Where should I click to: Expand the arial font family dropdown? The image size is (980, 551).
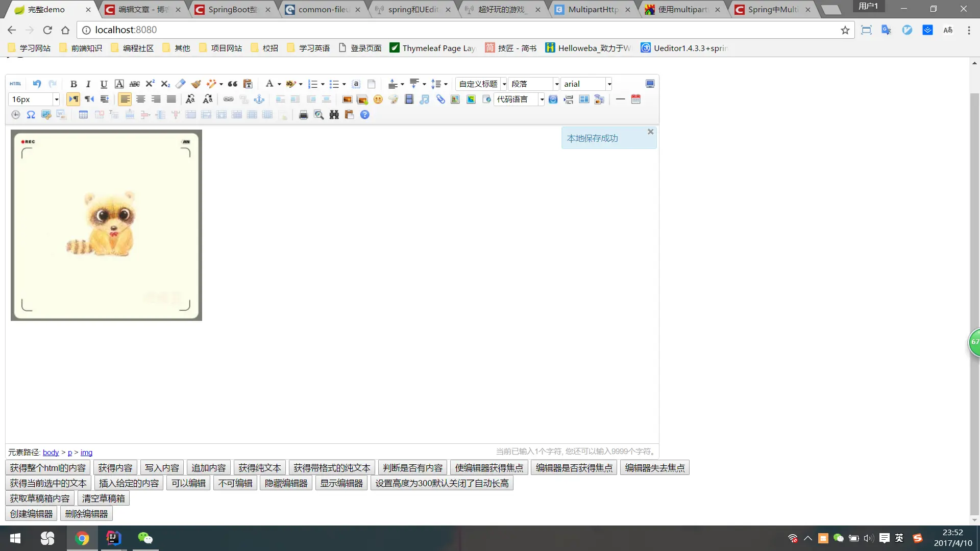(609, 84)
